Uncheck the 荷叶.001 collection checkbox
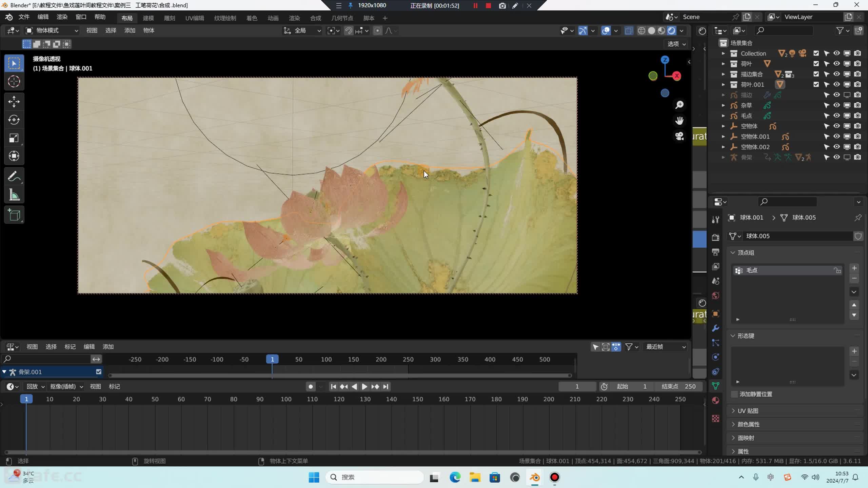The image size is (868, 488). [816, 84]
